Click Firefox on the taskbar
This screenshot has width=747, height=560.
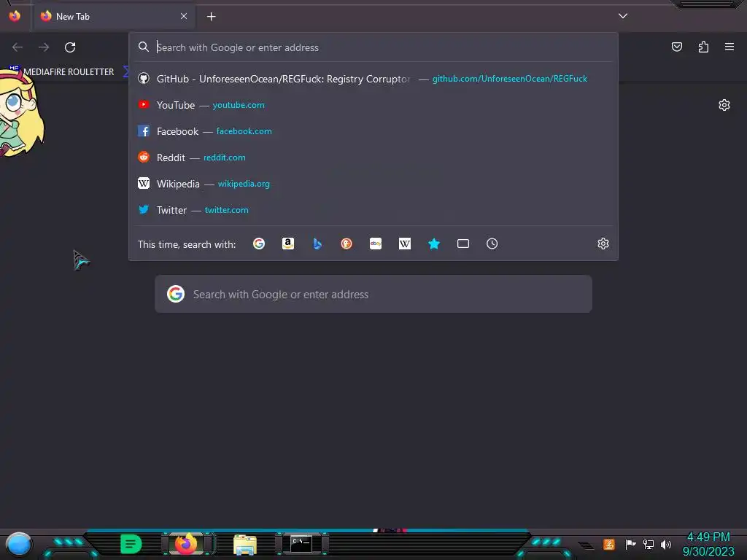point(186,544)
